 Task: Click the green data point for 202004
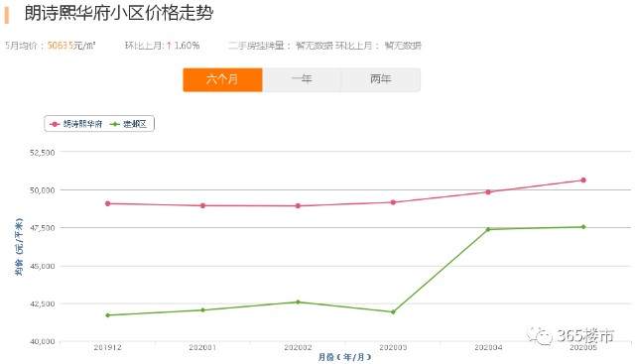[x=488, y=229]
